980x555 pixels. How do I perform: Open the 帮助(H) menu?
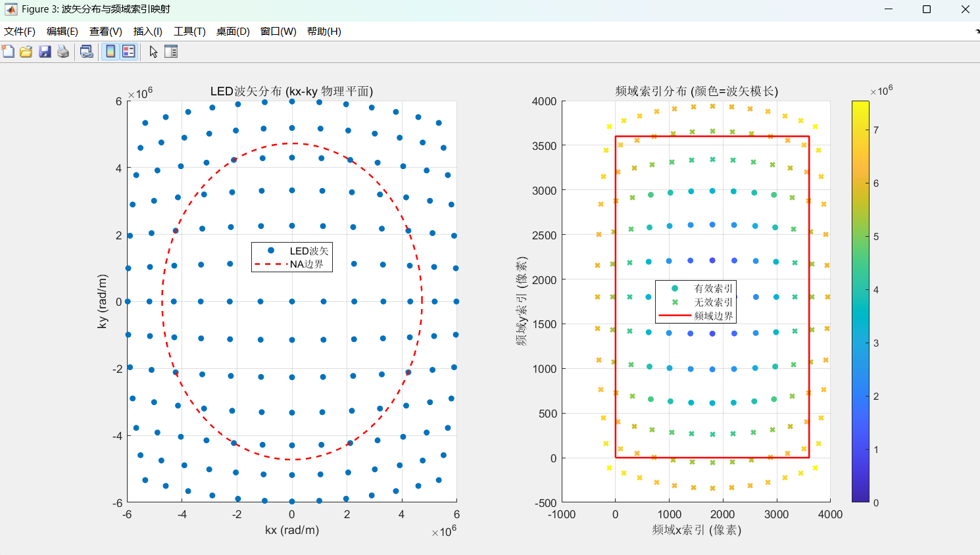click(x=324, y=32)
